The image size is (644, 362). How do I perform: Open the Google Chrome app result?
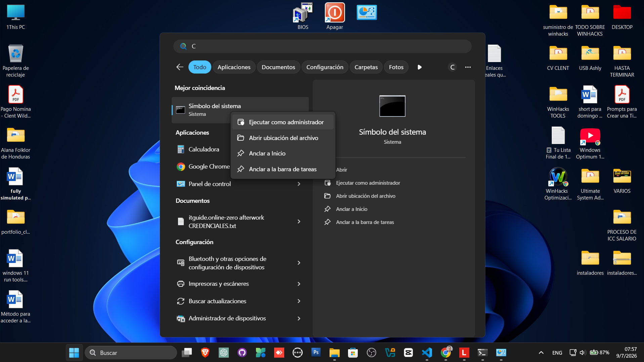tap(204, 167)
